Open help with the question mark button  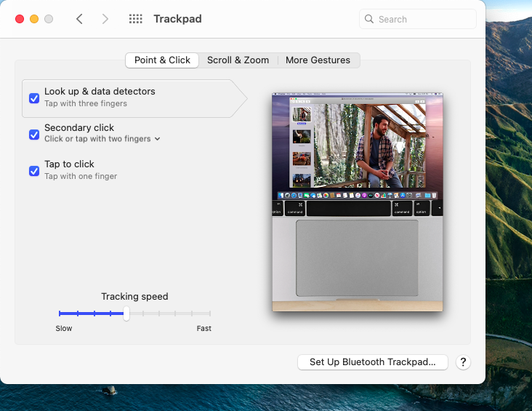463,362
